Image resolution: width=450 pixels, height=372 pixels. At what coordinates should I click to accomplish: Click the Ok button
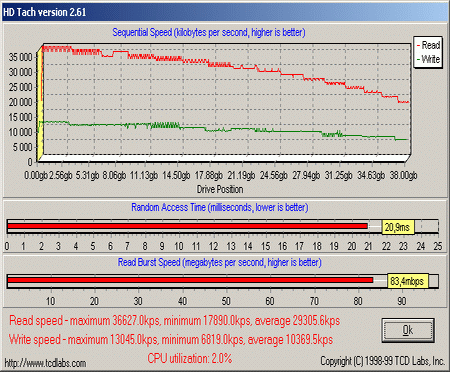(x=408, y=330)
